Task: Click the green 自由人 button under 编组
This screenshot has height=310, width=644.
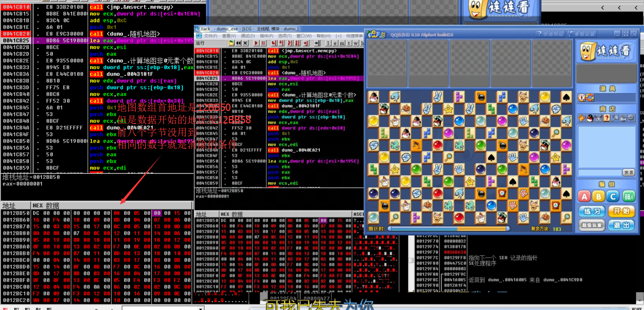Action: coord(628,196)
